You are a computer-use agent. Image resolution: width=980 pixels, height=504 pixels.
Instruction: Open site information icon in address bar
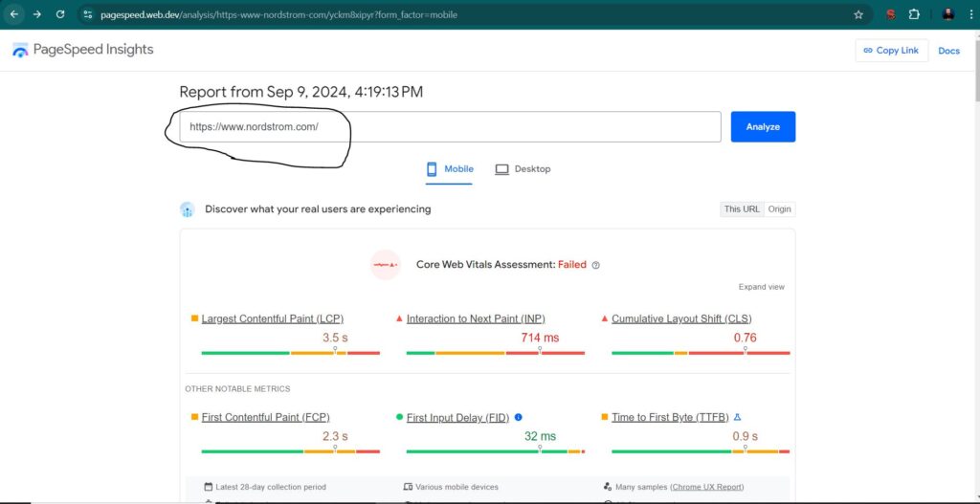tap(87, 14)
